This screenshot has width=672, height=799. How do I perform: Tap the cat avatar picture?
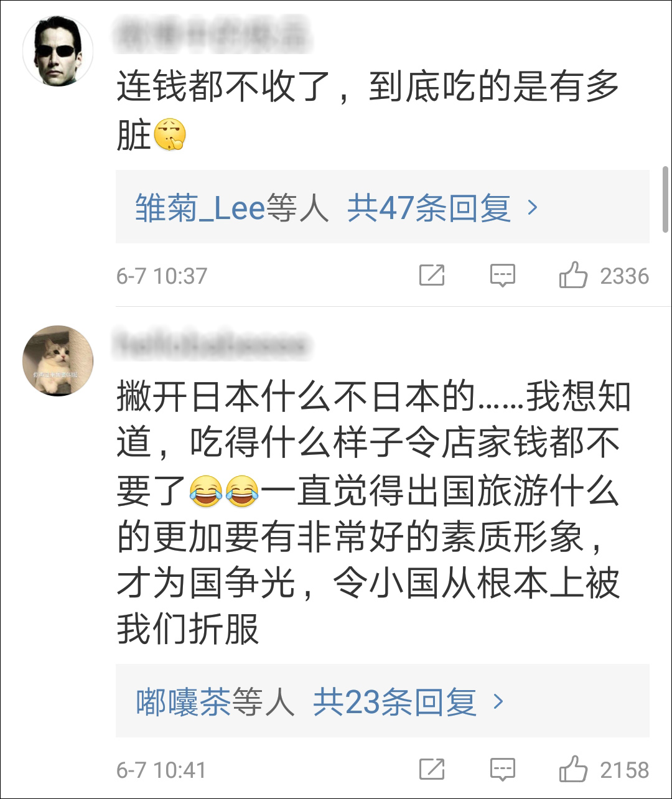click(58, 360)
